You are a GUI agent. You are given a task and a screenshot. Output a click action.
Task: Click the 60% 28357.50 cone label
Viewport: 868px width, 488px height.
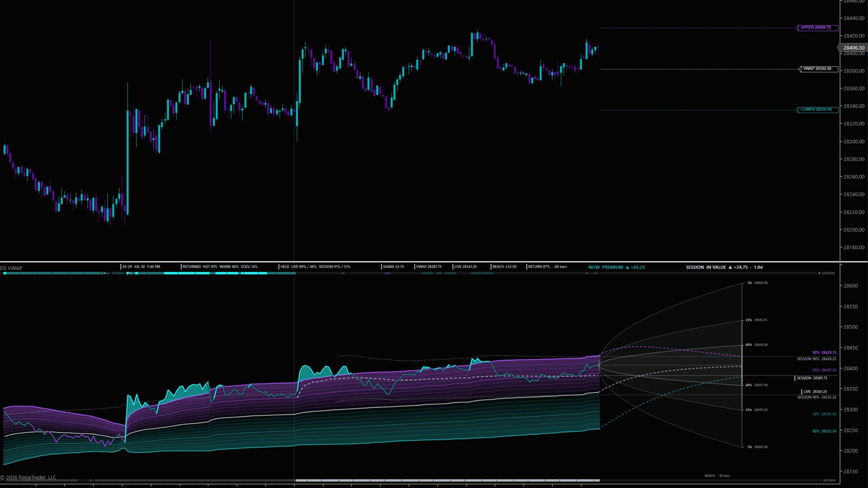click(x=756, y=385)
